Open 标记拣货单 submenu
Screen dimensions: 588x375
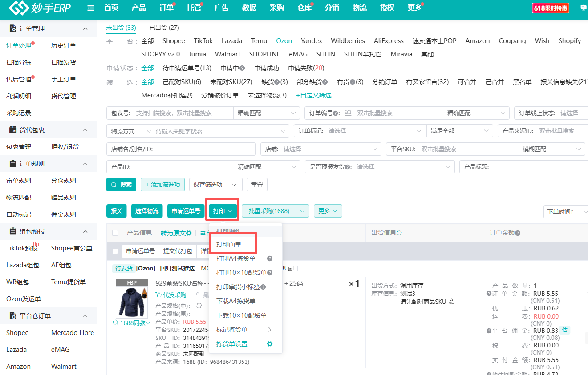[x=246, y=330]
